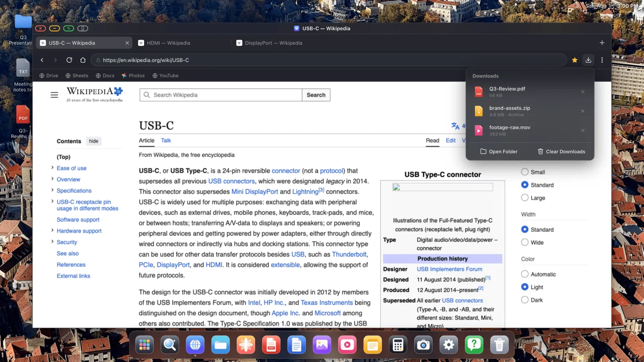The image size is (644, 362).
Task: Open the Edit tab for the article
Action: click(451, 140)
